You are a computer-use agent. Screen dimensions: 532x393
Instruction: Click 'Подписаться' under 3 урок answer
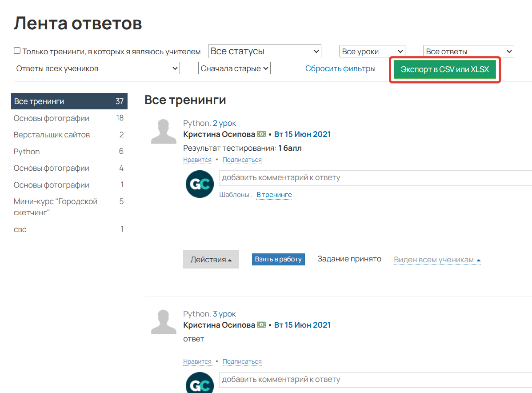(x=242, y=362)
